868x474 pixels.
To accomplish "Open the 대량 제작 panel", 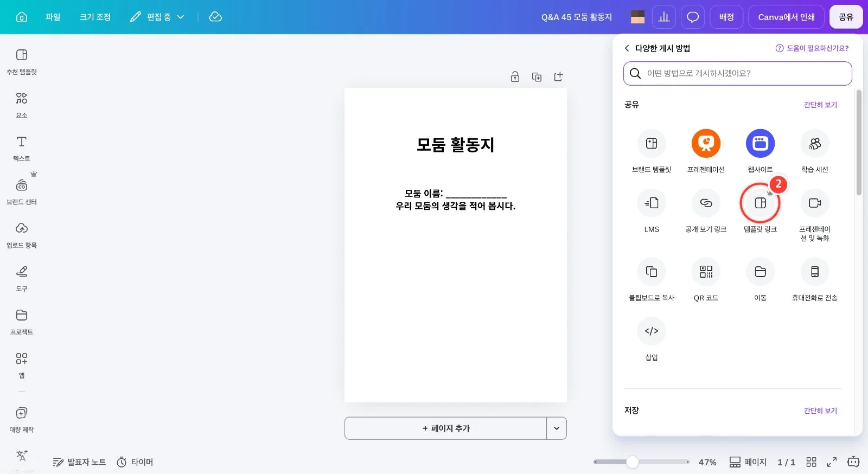I will point(22,419).
